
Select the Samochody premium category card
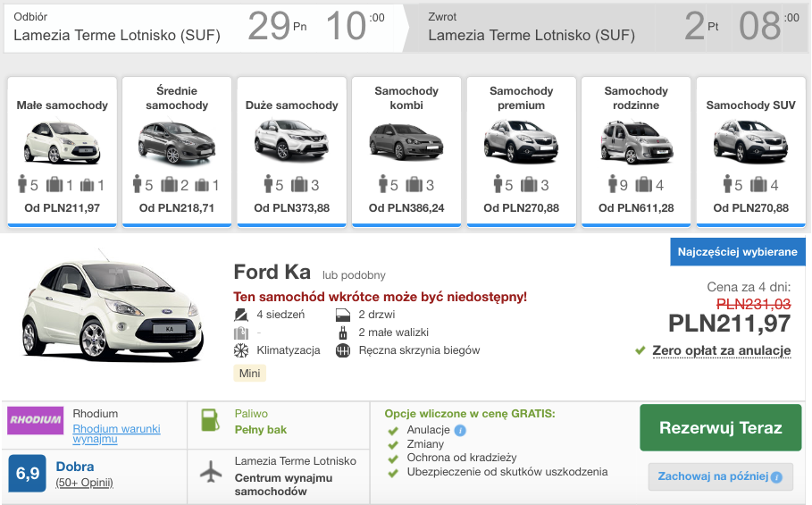(x=522, y=152)
